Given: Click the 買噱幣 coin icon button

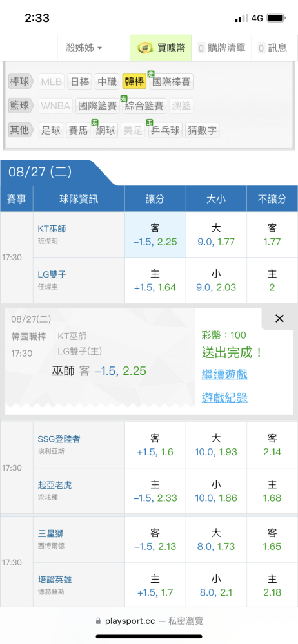Looking at the screenshot, I should pyautogui.click(x=161, y=48).
